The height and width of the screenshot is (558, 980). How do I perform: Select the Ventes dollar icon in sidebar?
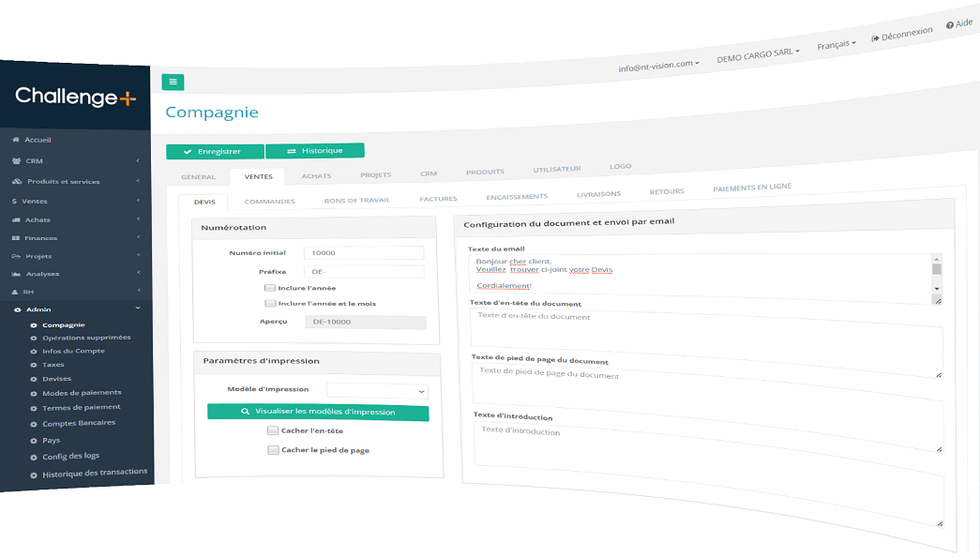pyautogui.click(x=13, y=199)
